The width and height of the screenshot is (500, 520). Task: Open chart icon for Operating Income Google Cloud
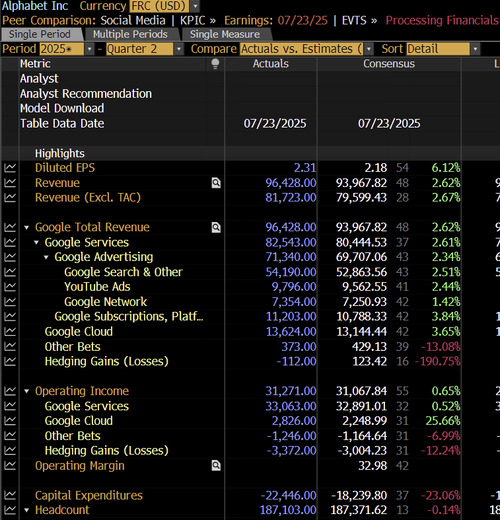pyautogui.click(x=10, y=421)
